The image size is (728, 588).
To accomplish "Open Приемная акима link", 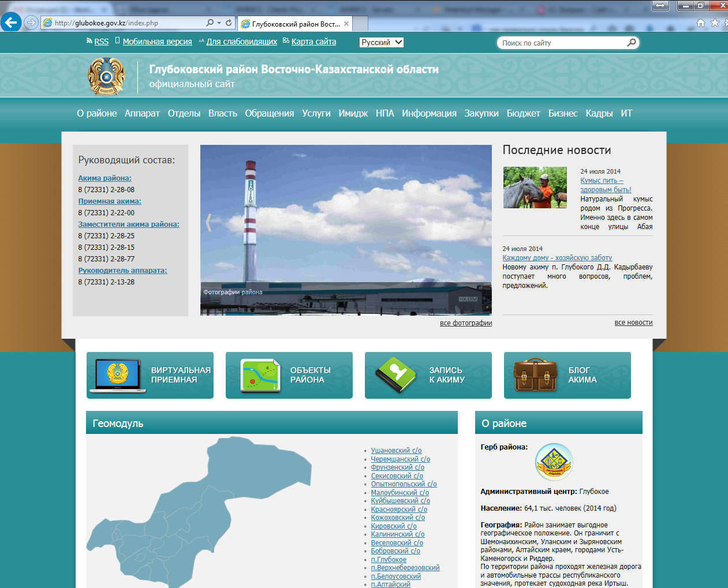I will [110, 201].
